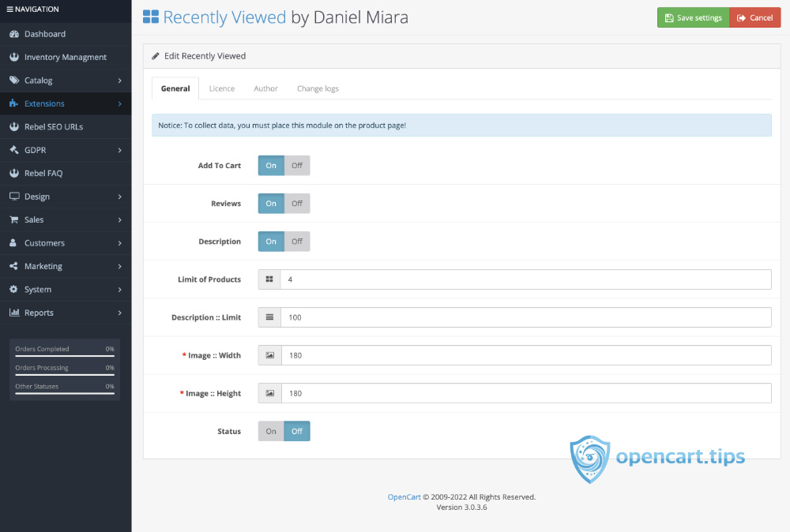Viewport: 790px width, 532px height.
Task: Open Rebel SEO URLs menu item
Action: coord(66,127)
